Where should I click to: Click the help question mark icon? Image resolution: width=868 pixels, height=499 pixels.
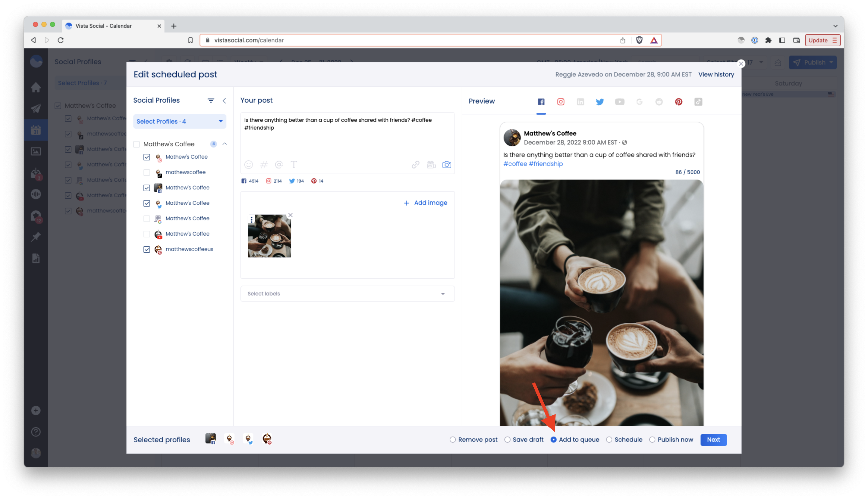pyautogui.click(x=36, y=432)
